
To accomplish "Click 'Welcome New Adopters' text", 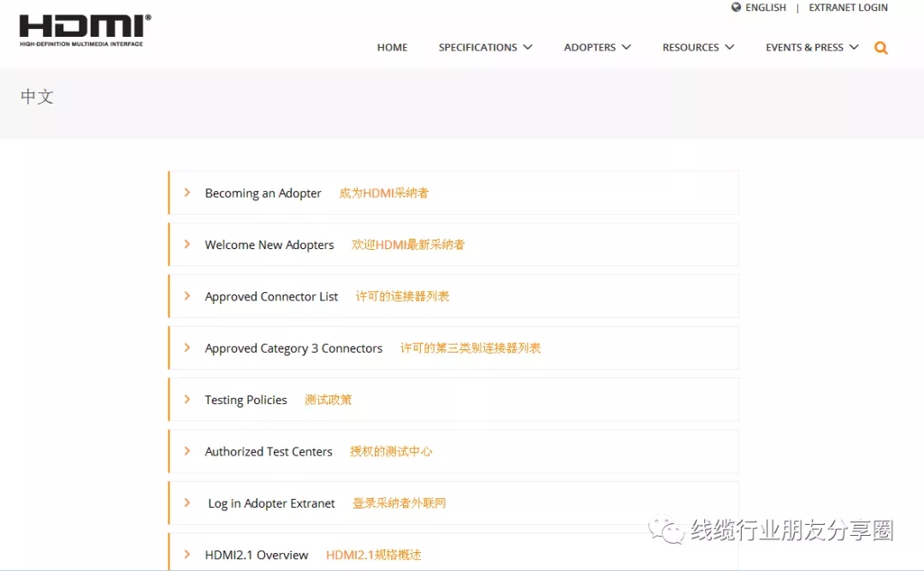I will click(x=269, y=245).
